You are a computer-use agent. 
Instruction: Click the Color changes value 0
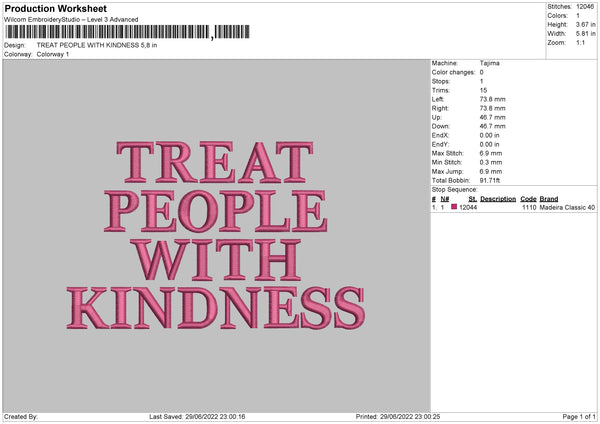coord(481,72)
